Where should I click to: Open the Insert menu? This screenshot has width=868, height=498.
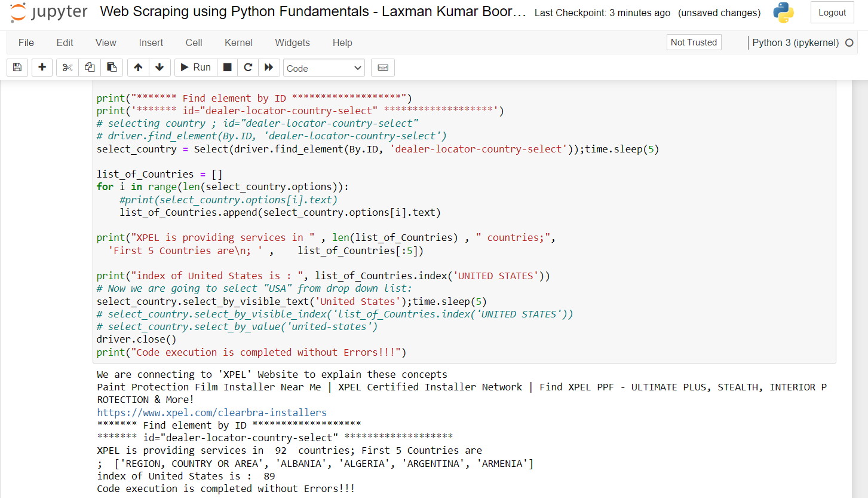151,42
